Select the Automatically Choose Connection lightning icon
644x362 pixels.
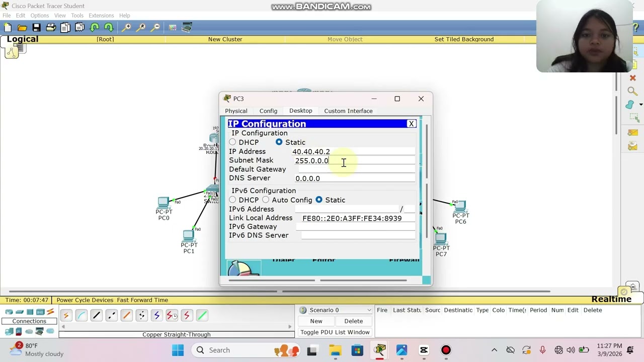(x=66, y=315)
